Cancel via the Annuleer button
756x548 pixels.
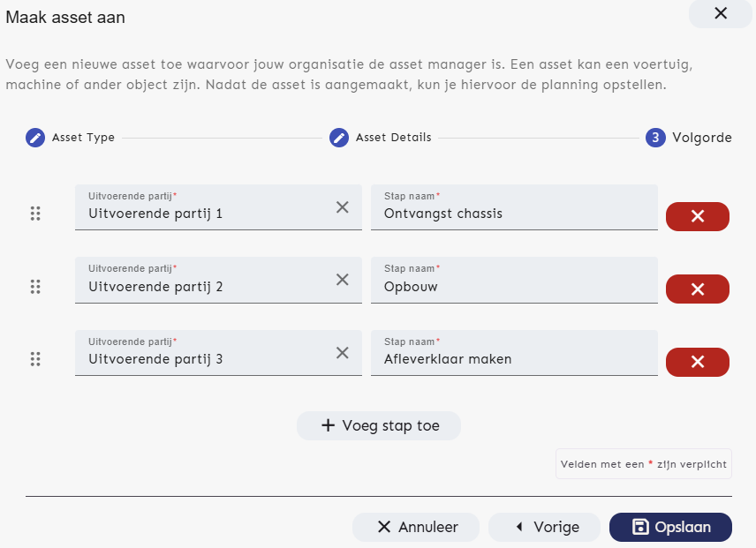point(415,527)
